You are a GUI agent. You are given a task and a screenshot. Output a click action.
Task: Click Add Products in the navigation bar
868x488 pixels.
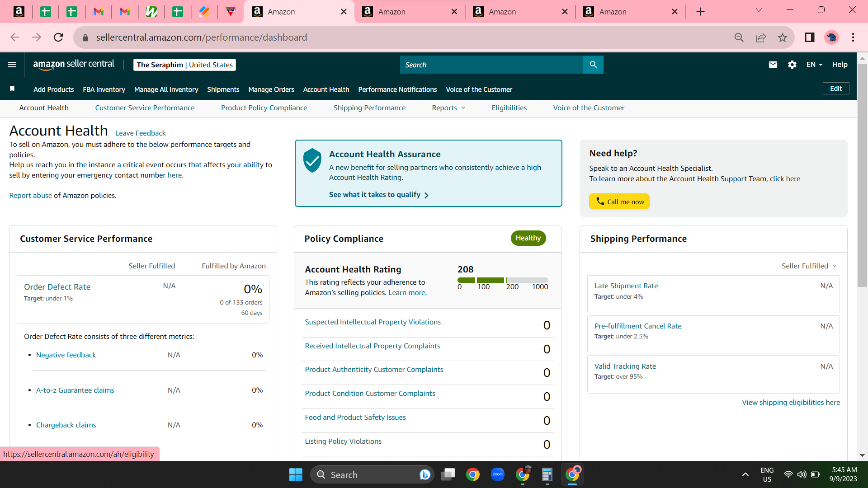tap(53, 89)
